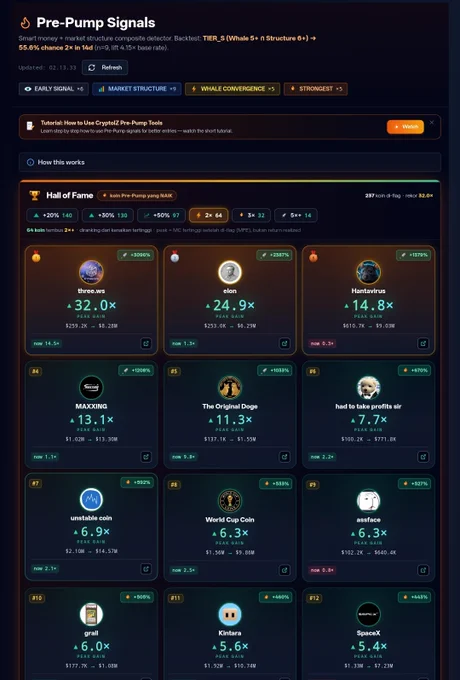The width and height of the screenshot is (460, 680).
Task: Refresh the Pre-Pump signals
Action: point(105,67)
